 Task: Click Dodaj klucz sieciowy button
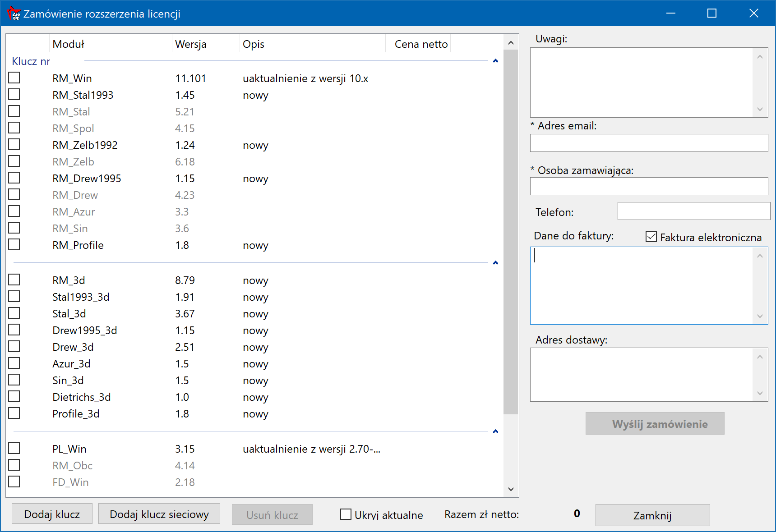[159, 514]
